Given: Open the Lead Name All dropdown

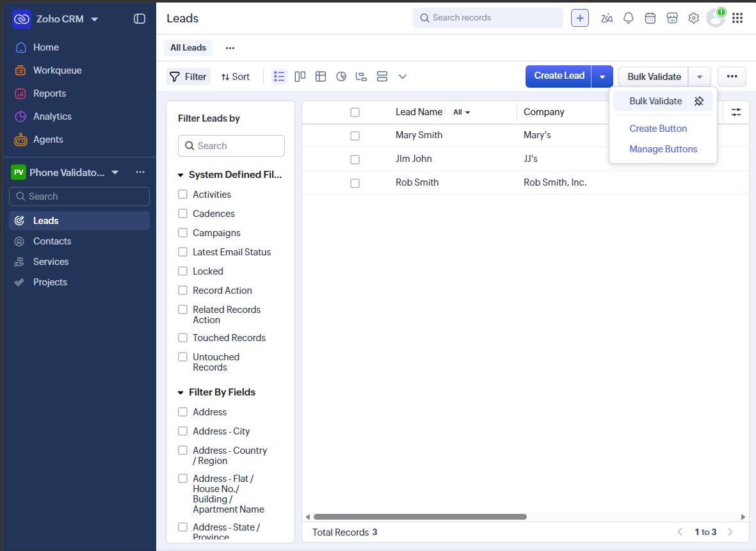Looking at the screenshot, I should click(462, 113).
